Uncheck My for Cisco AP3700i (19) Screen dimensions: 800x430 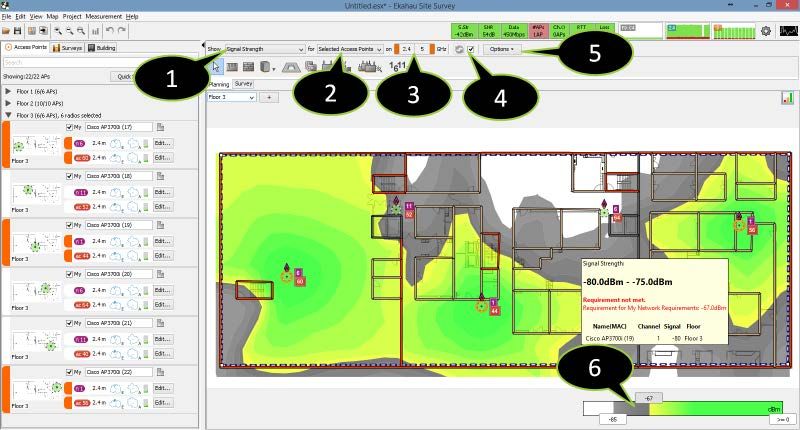pos(69,225)
